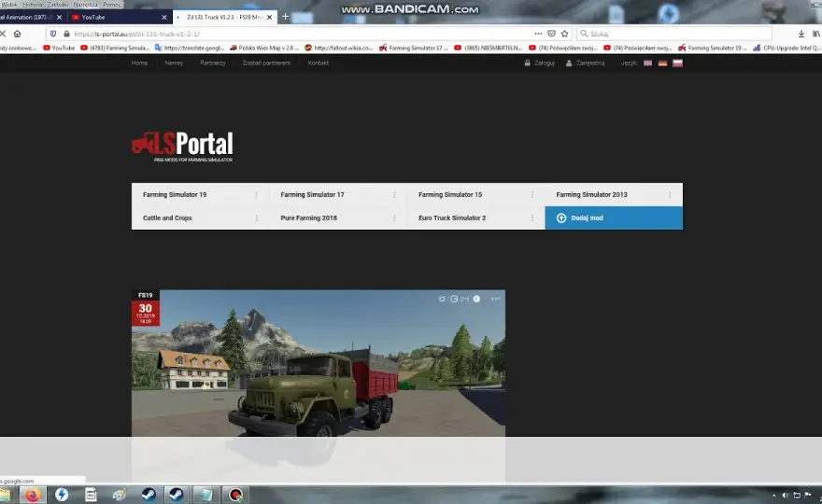This screenshot has height=504, width=822.
Task: Click the tracking protection shield icon
Action: (53, 34)
